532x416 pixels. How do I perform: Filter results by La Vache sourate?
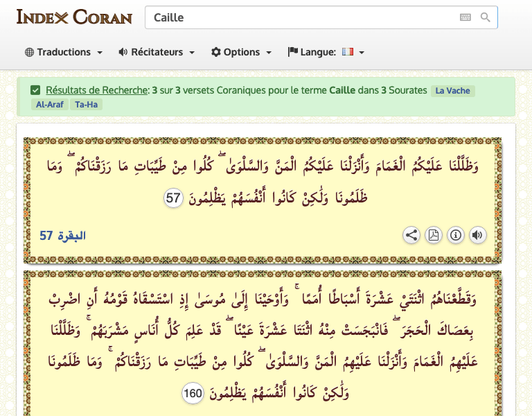452,91
